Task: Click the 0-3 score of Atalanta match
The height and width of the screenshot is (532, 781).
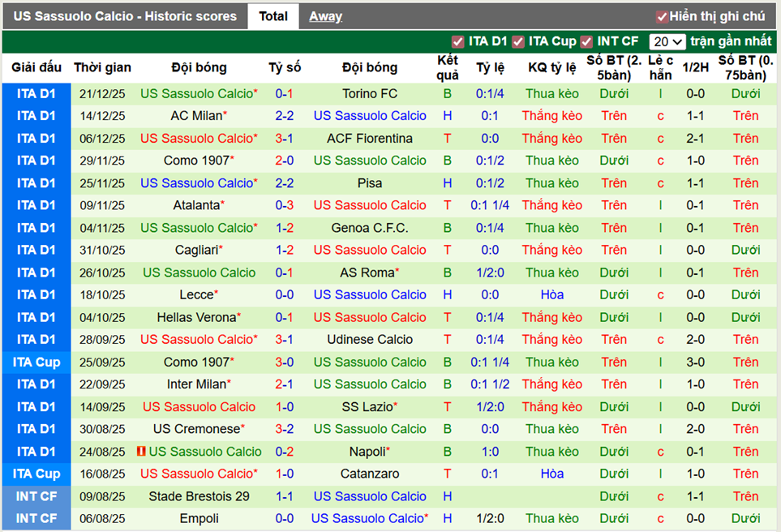Action: tap(285, 205)
